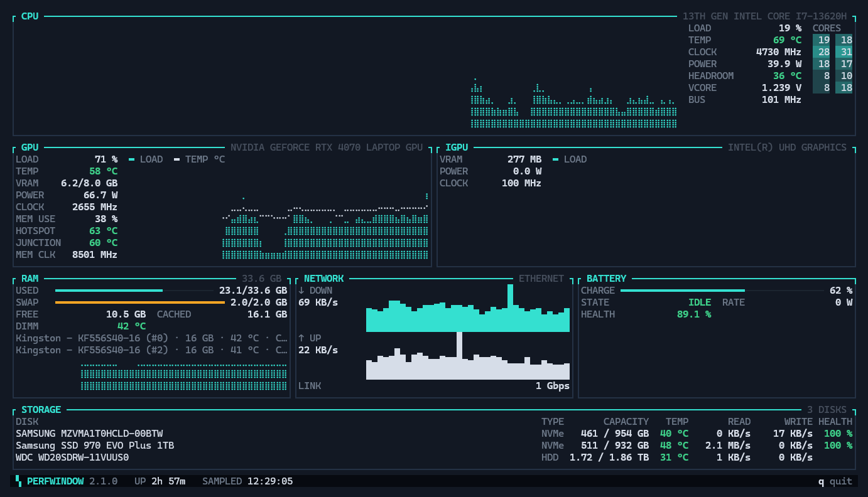Click the ETHERNET label in Network panel

(541, 279)
